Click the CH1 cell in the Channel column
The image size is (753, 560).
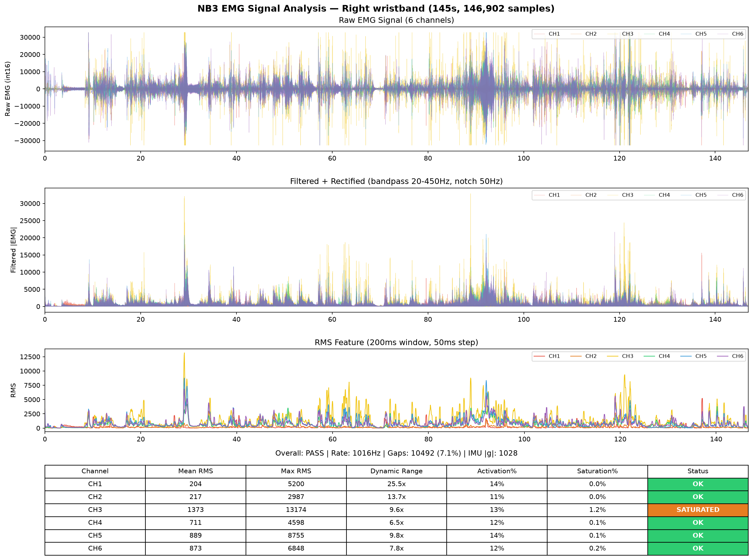tap(95, 484)
